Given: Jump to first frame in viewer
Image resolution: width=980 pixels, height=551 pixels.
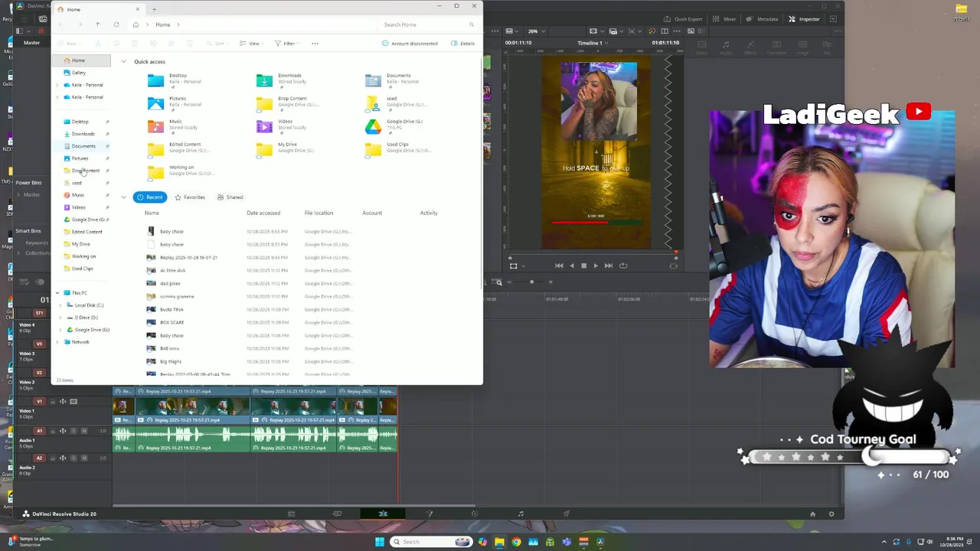Looking at the screenshot, I should coord(559,266).
